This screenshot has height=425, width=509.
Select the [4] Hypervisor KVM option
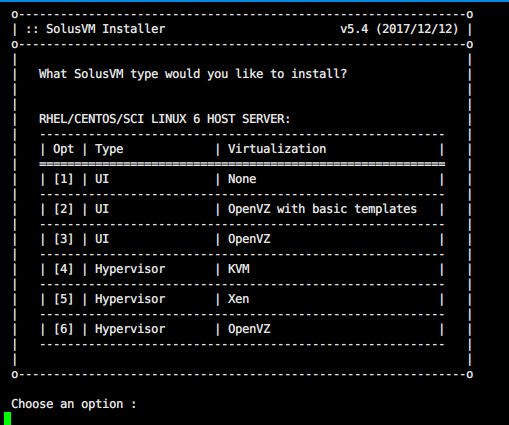point(242,269)
